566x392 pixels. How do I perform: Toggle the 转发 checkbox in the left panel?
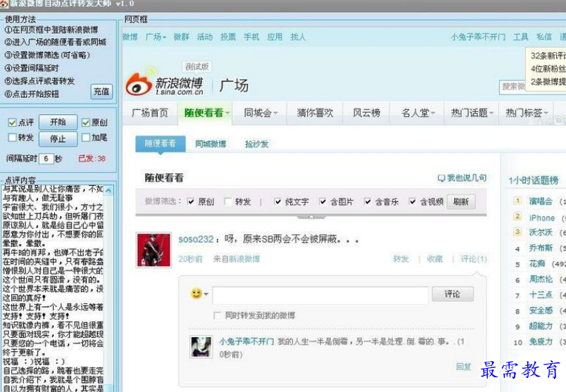click(x=12, y=137)
